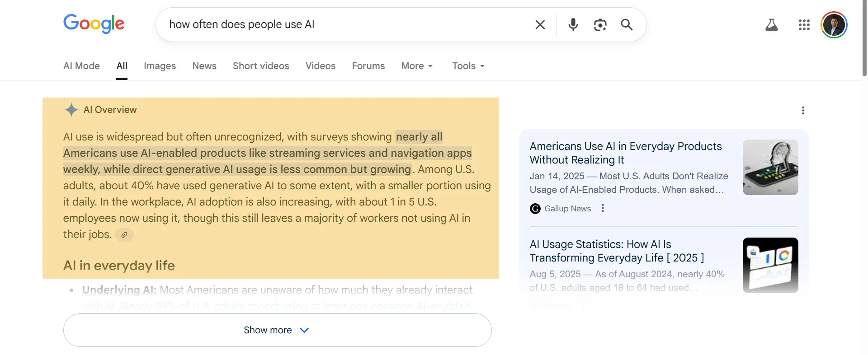Viewport: 868px width, 355px height.
Task: Open three-dot menu next to Gallup News
Action: pos(603,208)
